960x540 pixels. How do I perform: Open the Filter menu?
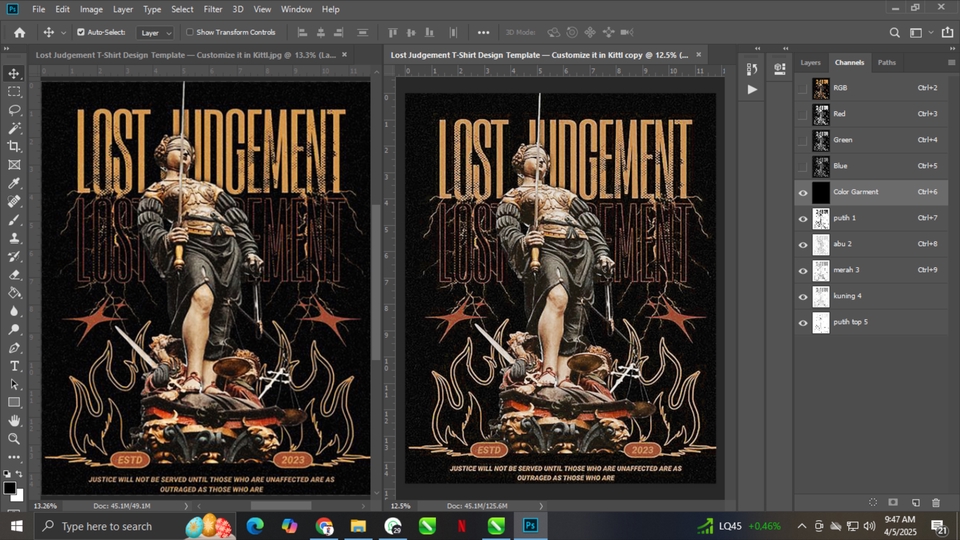(x=213, y=9)
